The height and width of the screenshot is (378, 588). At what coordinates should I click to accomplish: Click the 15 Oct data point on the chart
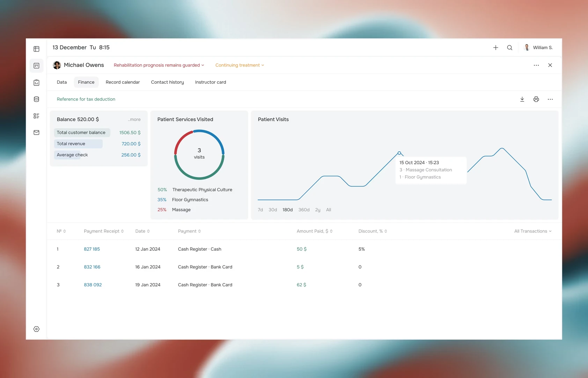coord(399,153)
